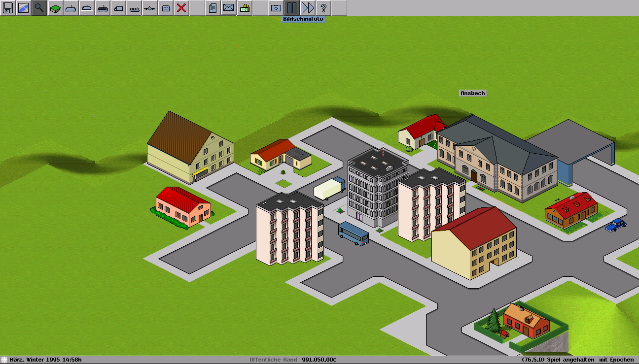
Task: Click the white truck on the road
Action: [329, 189]
